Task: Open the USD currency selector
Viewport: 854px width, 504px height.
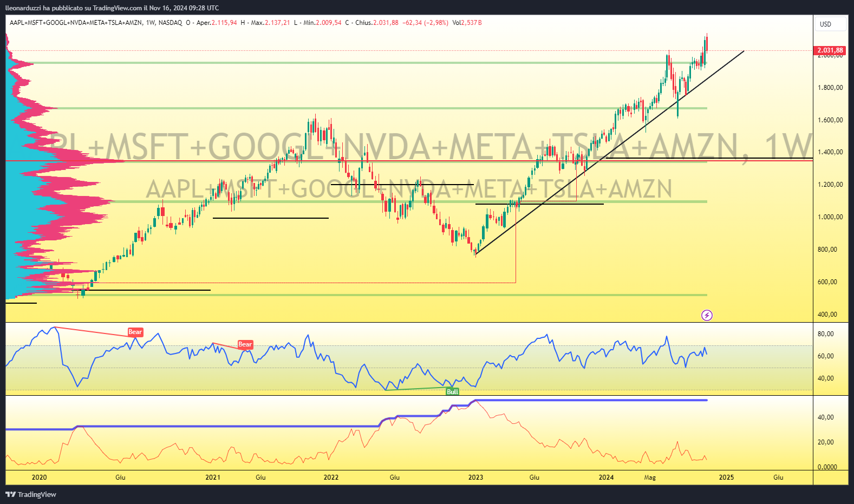Action: click(831, 24)
